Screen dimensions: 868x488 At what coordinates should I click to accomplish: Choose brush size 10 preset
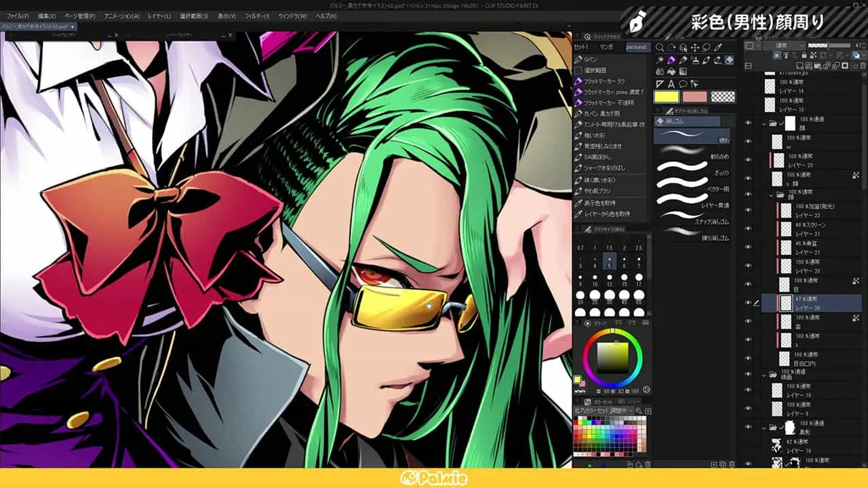click(595, 279)
